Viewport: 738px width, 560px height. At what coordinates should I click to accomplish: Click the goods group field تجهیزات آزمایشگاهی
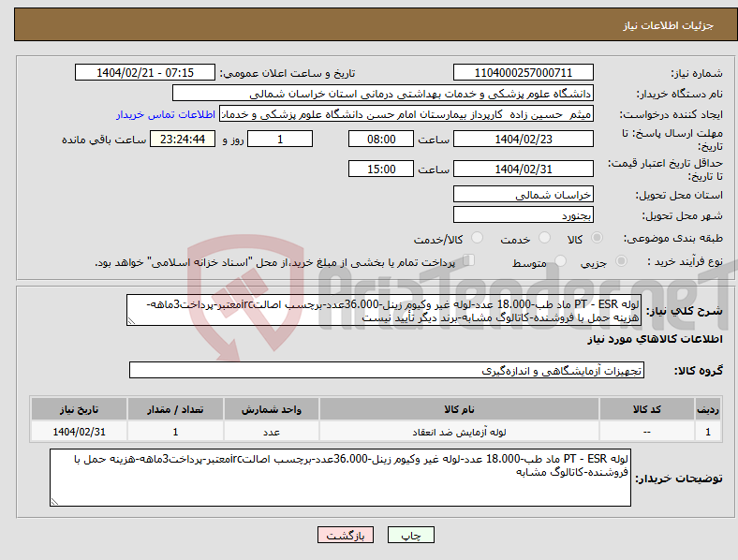(x=387, y=370)
